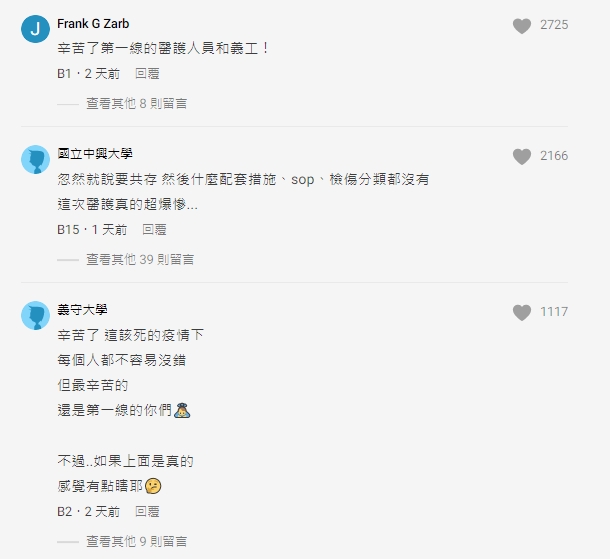Reply to Frank G Zarb's comment via 回覆
This screenshot has height=559, width=610.
(147, 74)
